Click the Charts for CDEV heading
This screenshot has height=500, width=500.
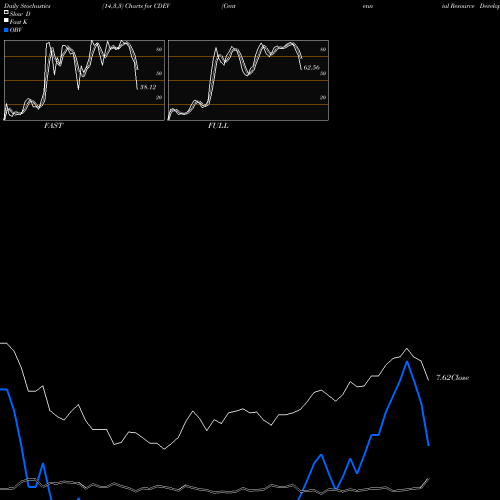[148, 6]
